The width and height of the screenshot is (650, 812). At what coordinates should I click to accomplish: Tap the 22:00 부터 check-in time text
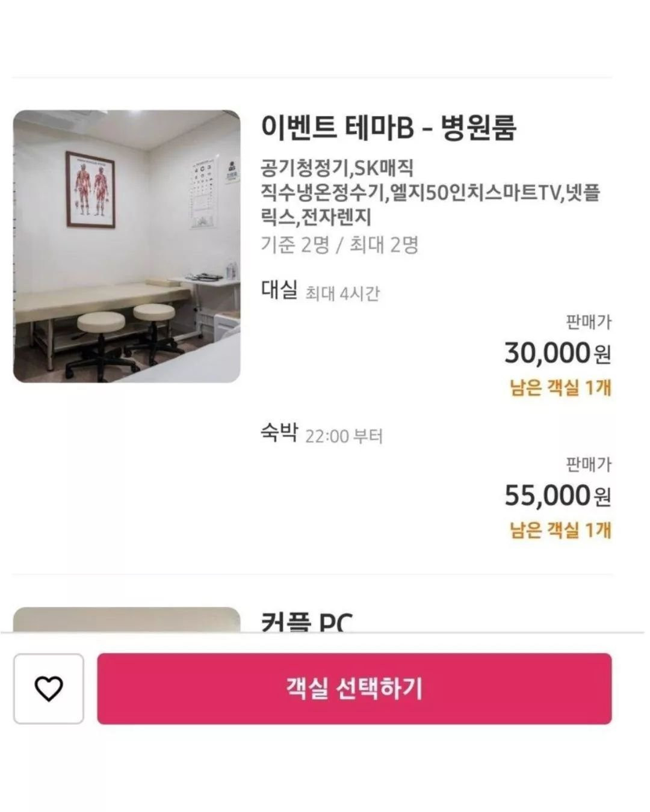point(344,436)
